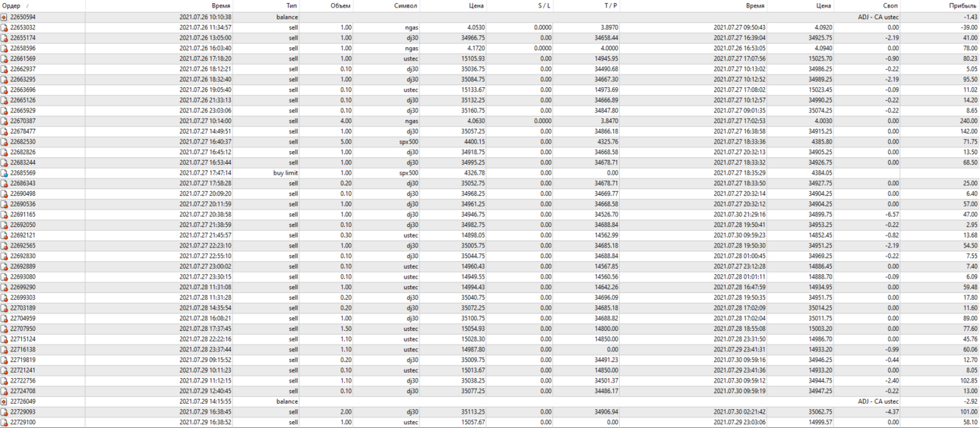This screenshot has width=980, height=428.
Task: Select the icon of order 22692121
Action: click(4, 235)
